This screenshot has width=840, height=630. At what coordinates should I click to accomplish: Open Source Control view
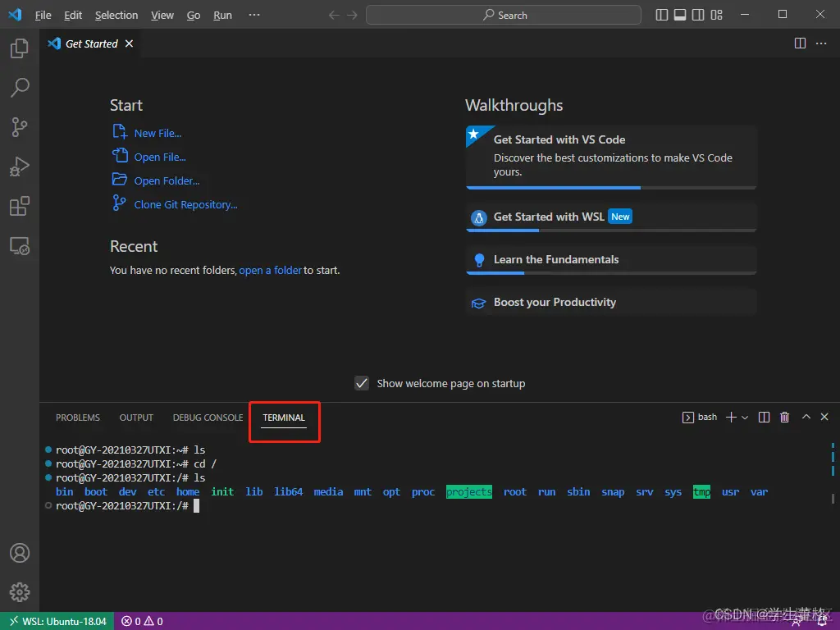20,127
